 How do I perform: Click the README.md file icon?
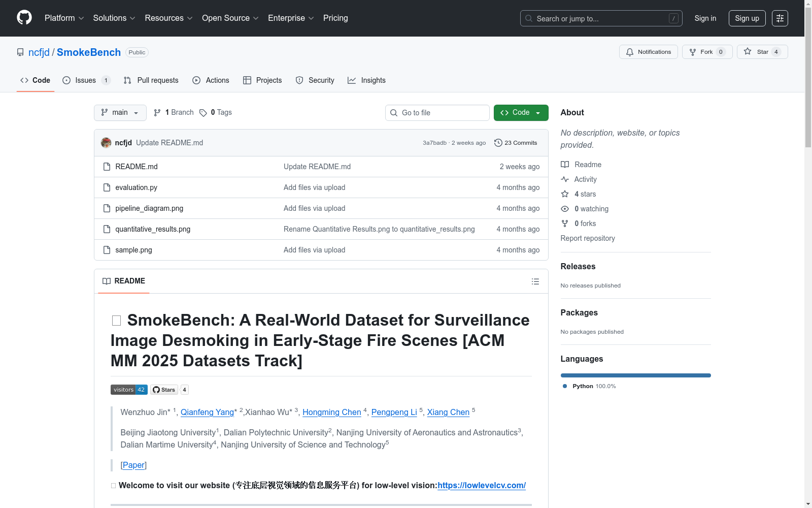107,167
